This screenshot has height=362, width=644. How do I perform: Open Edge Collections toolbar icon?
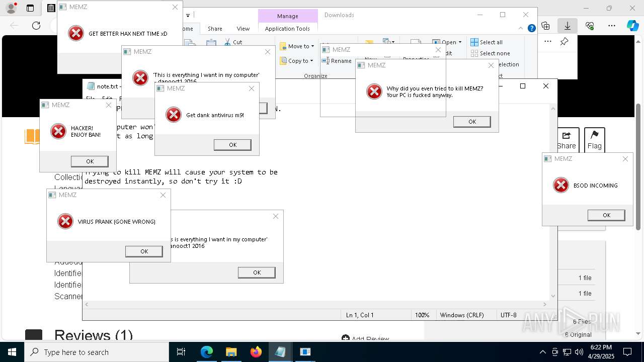545,26
